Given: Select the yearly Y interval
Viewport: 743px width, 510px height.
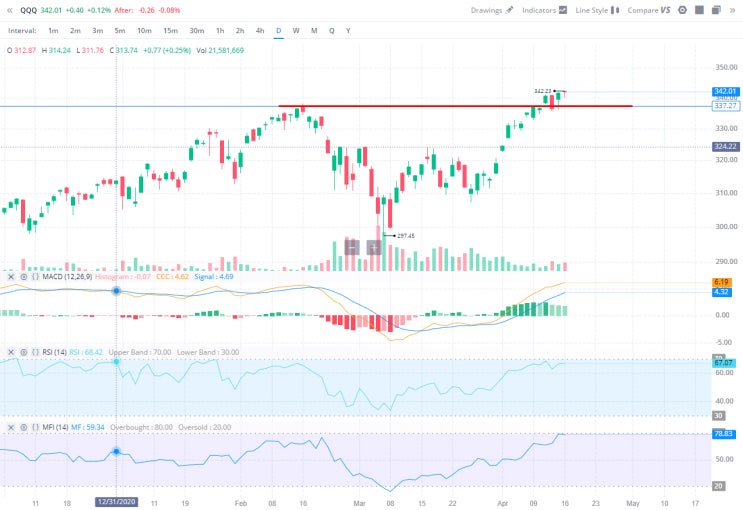Looking at the screenshot, I should click(348, 30).
